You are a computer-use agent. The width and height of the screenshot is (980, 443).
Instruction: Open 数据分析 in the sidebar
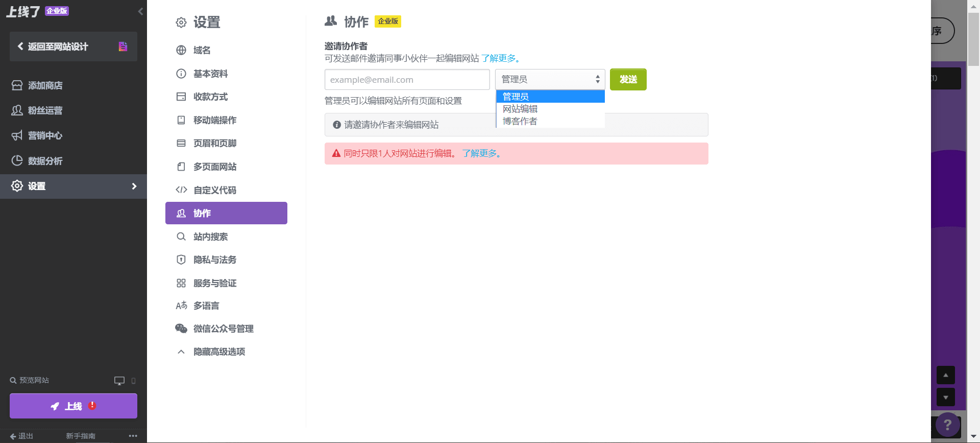[73, 161]
